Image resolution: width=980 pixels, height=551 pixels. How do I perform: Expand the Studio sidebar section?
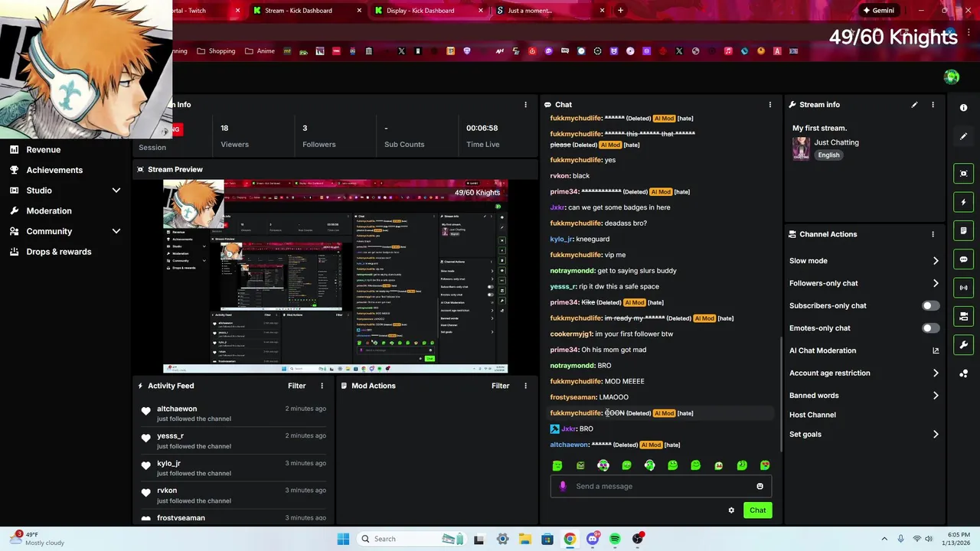point(116,191)
